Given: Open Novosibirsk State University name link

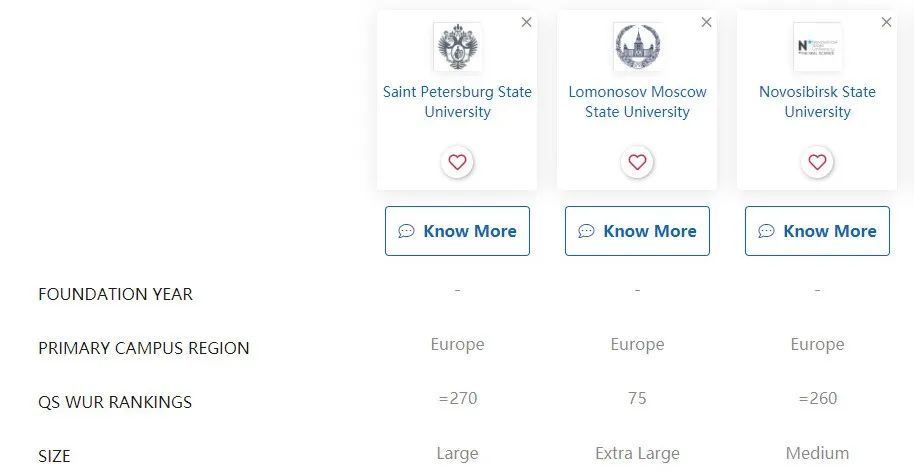Looking at the screenshot, I should point(817,101).
